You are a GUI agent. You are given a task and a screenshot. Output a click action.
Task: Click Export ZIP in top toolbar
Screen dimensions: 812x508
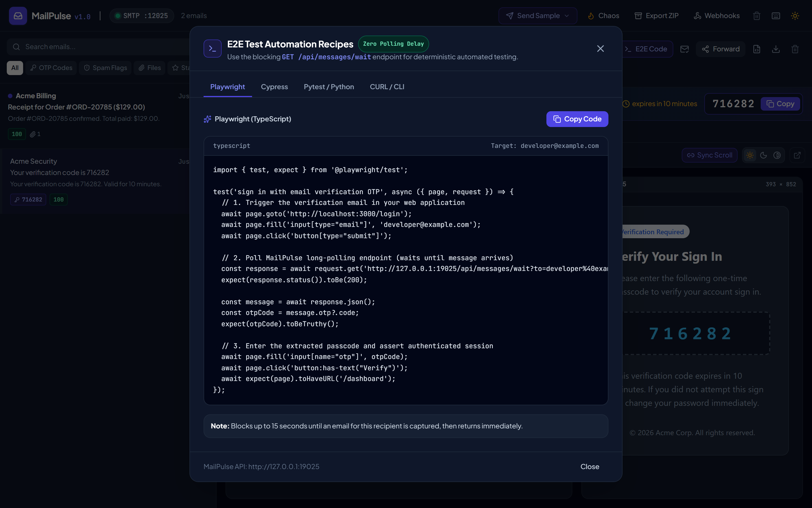coord(656,16)
